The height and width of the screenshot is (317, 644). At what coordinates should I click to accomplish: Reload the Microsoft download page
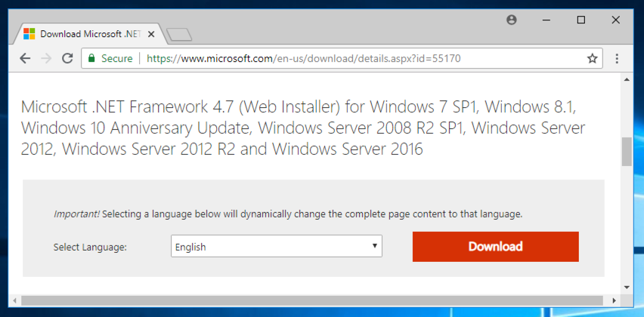click(67, 58)
